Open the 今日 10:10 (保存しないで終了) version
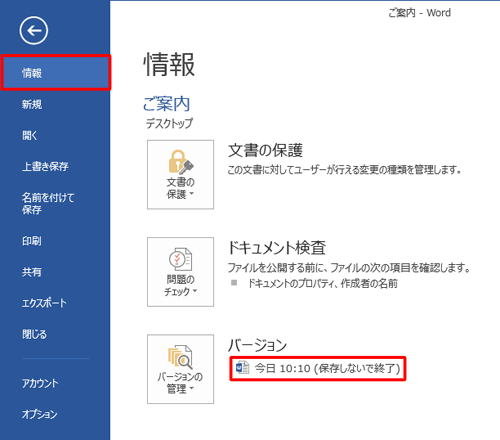The image size is (500, 440). click(318, 368)
